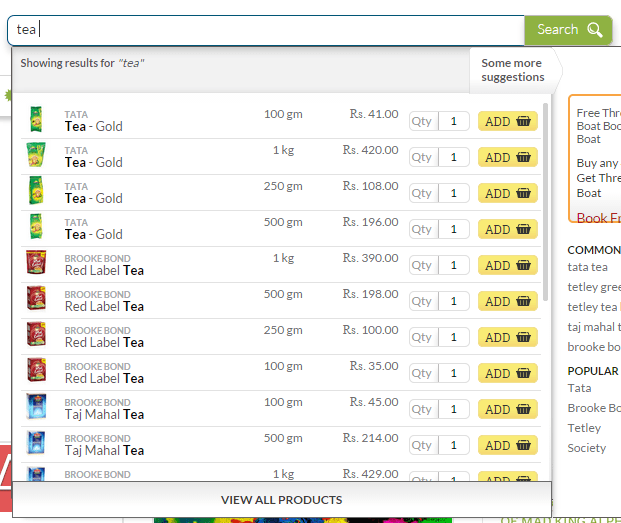This screenshot has height=523, width=621.
Task: Click the results list vertical scrollbar
Action: [545, 202]
